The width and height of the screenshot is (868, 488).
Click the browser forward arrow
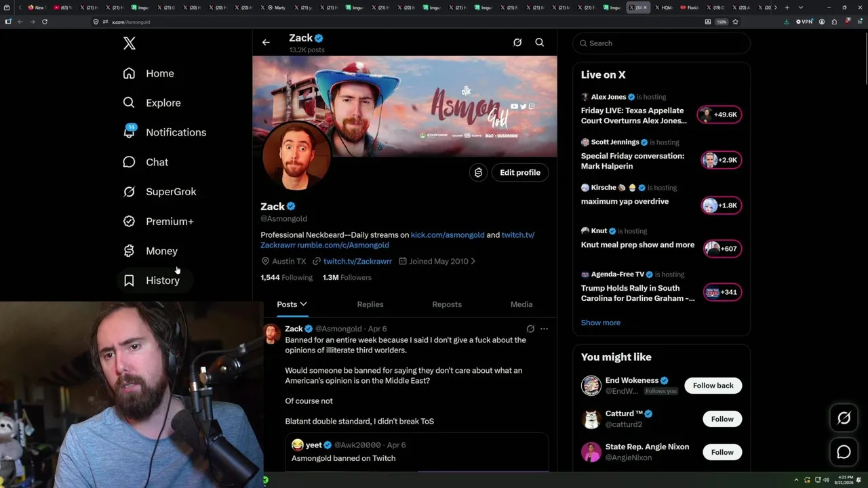tap(33, 22)
